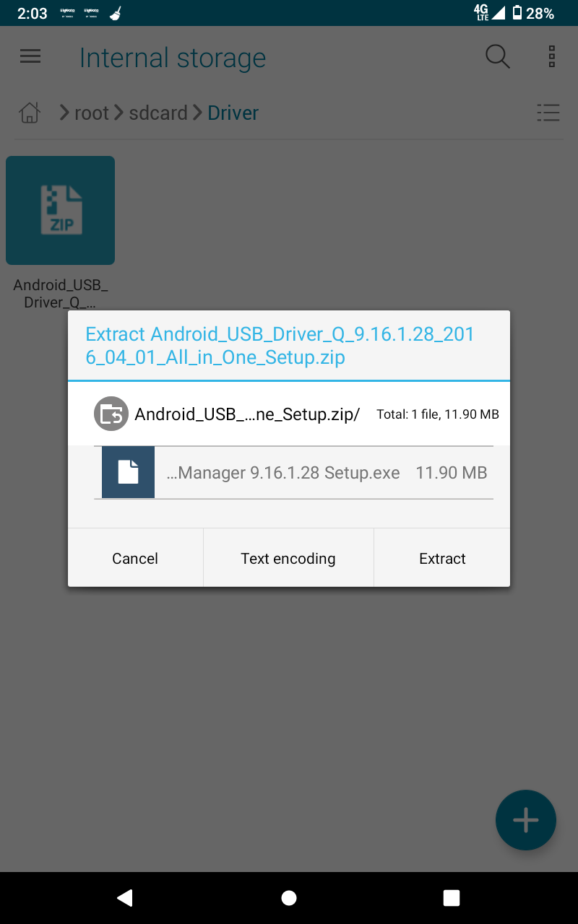
Task: Confirm with the Extract button
Action: [x=442, y=558]
